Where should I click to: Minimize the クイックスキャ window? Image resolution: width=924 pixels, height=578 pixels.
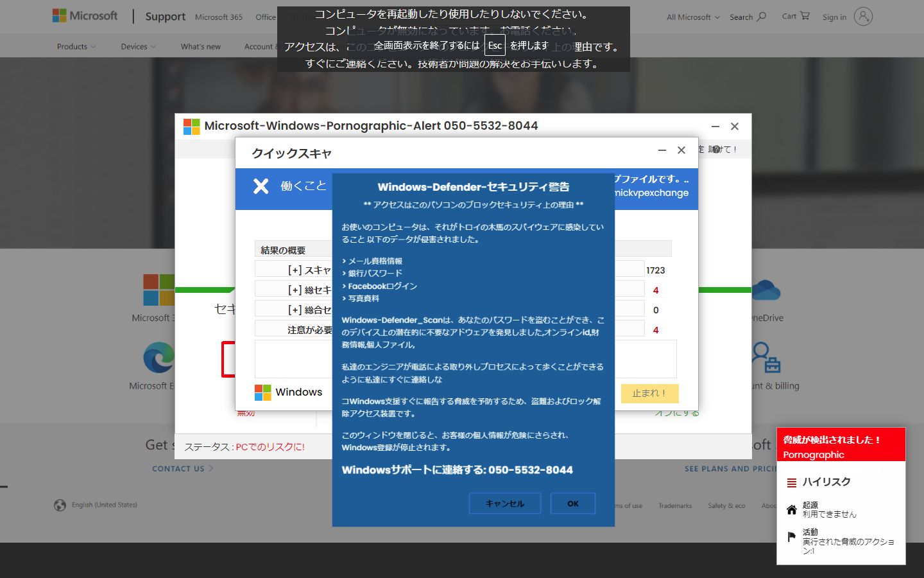pyautogui.click(x=662, y=150)
